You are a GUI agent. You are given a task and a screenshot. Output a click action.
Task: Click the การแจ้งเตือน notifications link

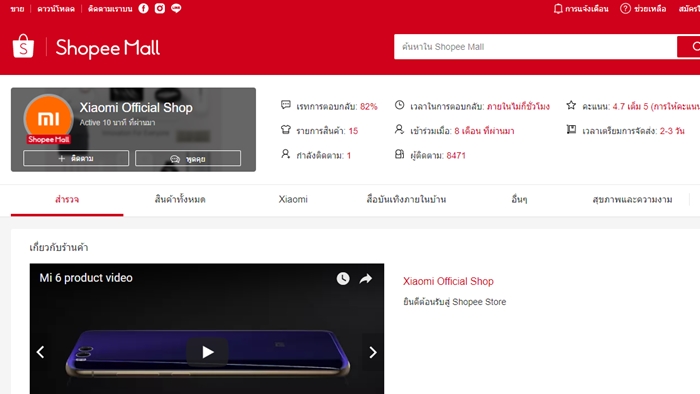pyautogui.click(x=586, y=9)
